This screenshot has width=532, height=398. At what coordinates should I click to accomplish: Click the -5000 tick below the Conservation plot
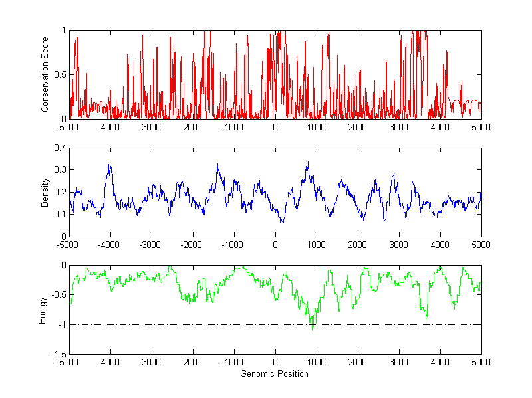pos(68,126)
